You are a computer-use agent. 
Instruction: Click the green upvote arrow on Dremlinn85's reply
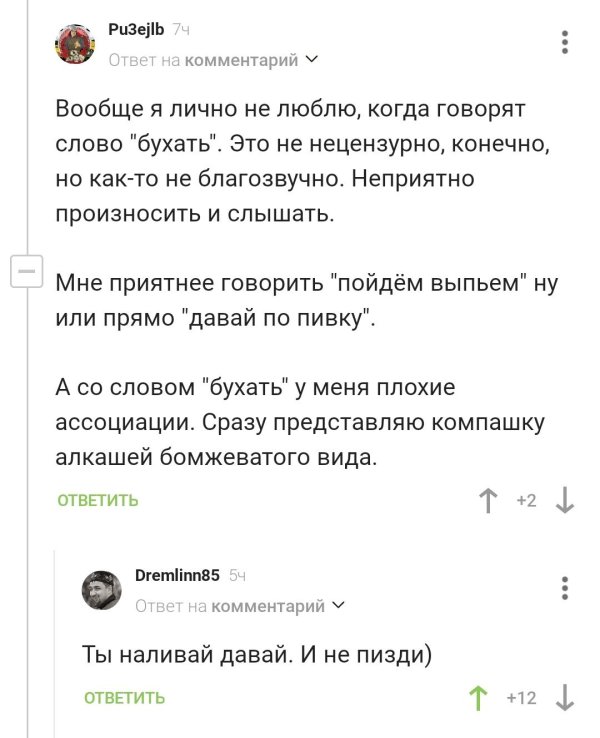(478, 698)
